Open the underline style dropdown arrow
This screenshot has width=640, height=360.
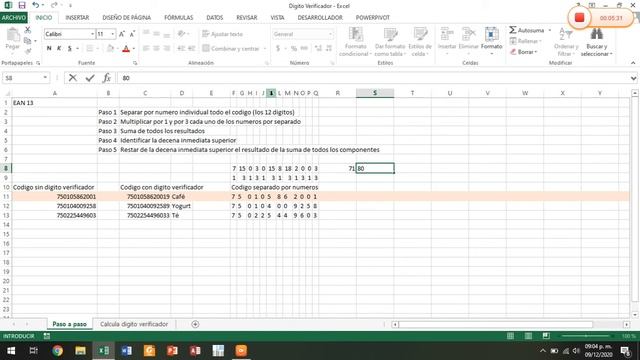78,49
